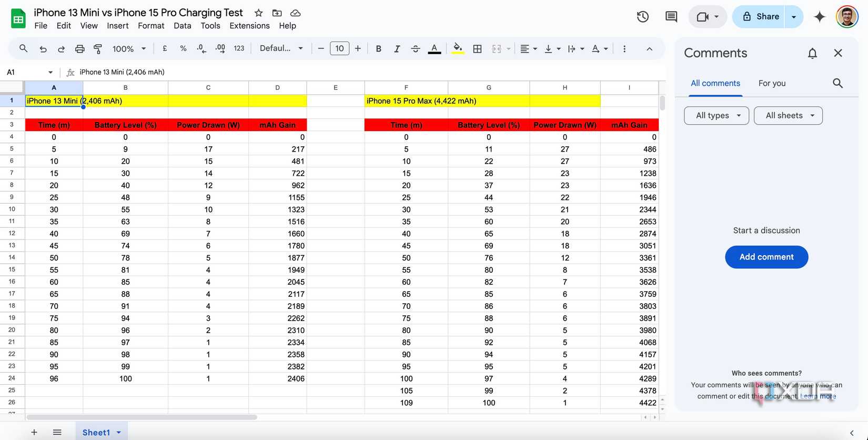Print the spreadsheet

(x=79, y=48)
